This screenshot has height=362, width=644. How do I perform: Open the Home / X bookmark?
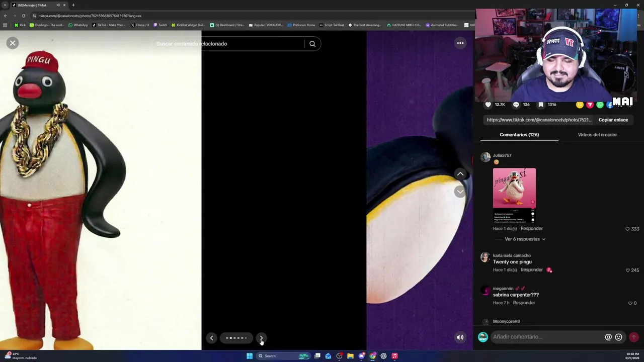click(x=140, y=25)
